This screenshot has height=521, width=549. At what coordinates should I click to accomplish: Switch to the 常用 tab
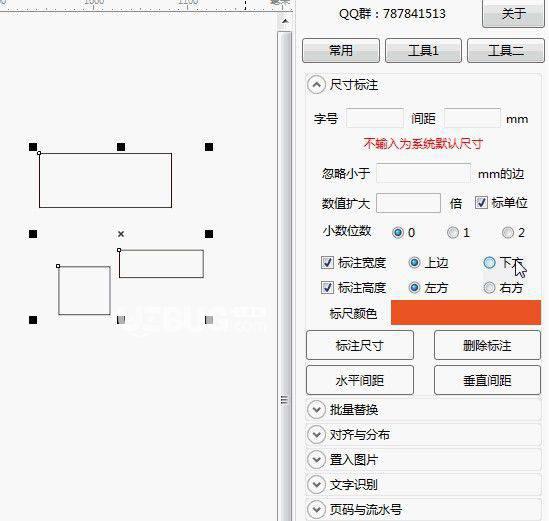[341, 51]
